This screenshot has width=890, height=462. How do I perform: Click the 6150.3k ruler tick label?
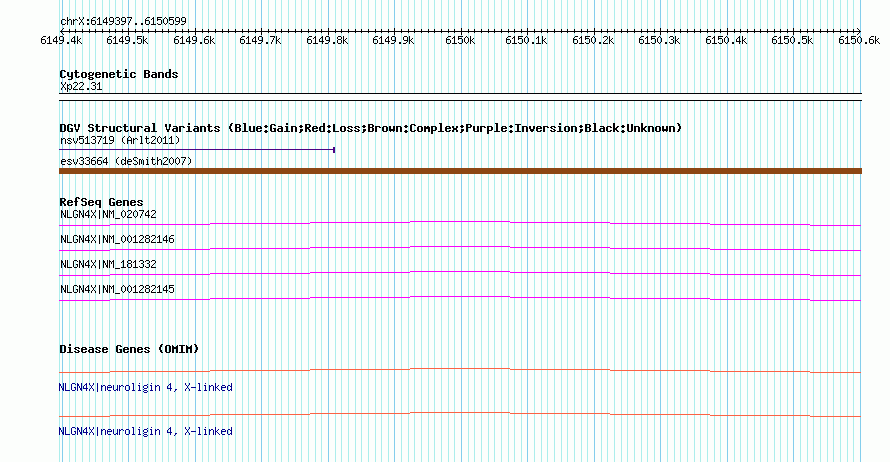(659, 40)
